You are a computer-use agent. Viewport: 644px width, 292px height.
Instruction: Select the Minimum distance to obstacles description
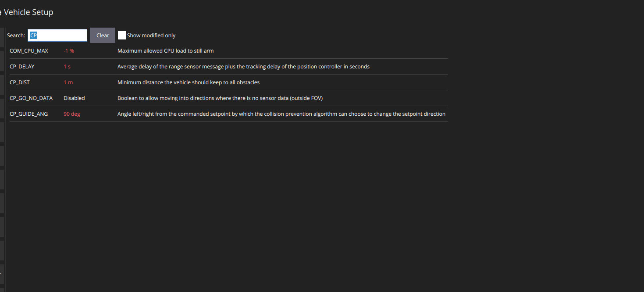pyautogui.click(x=189, y=82)
